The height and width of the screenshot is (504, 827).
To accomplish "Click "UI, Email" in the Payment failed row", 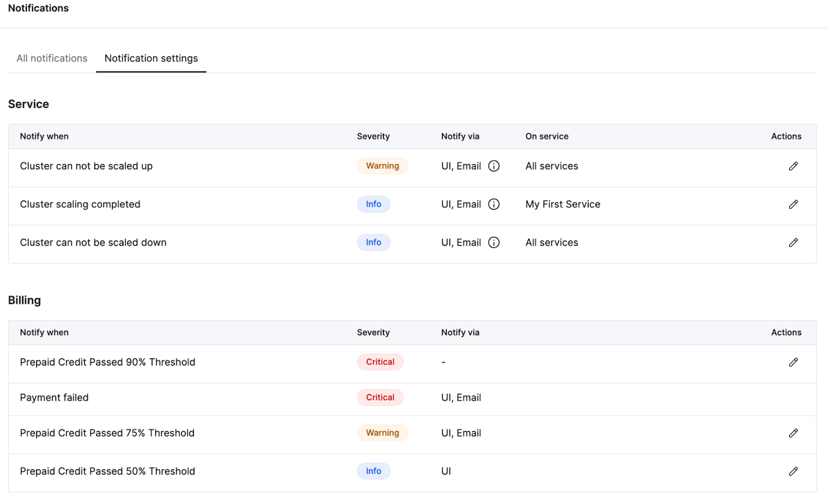I will (x=460, y=397).
